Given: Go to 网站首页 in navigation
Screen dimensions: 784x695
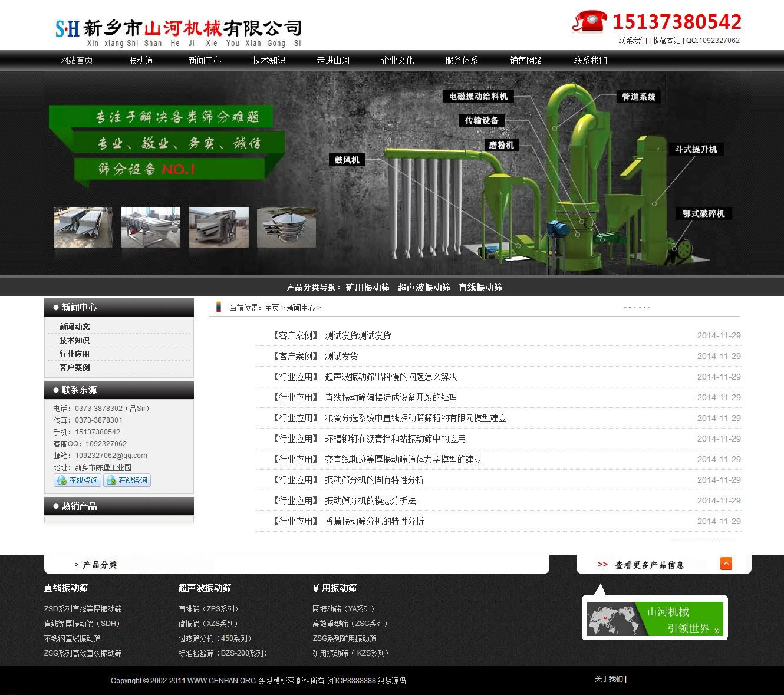Looking at the screenshot, I should (77, 60).
